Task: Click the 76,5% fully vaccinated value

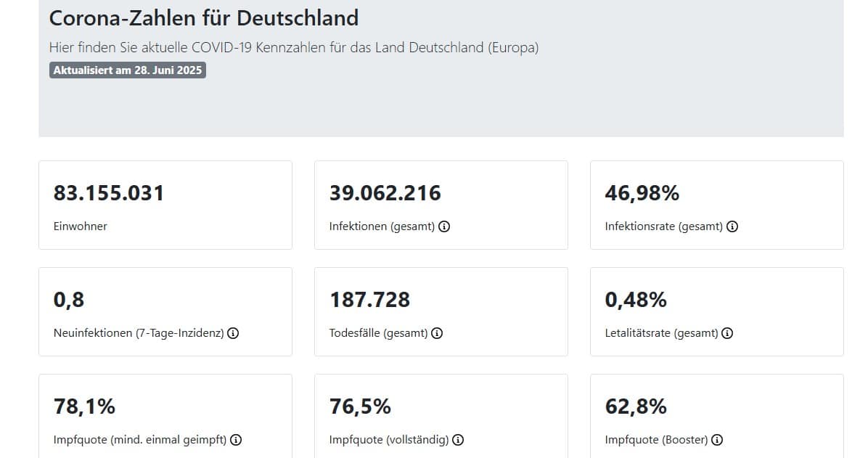Action: click(x=360, y=406)
